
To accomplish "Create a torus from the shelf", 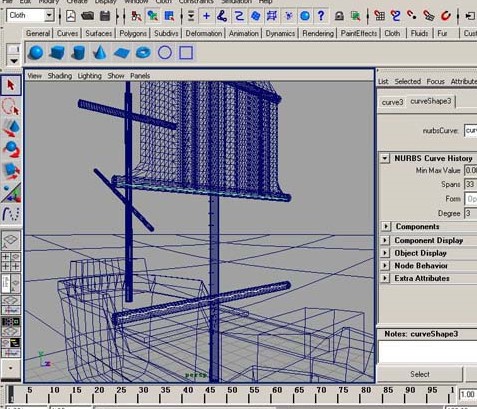I will 144,52.
